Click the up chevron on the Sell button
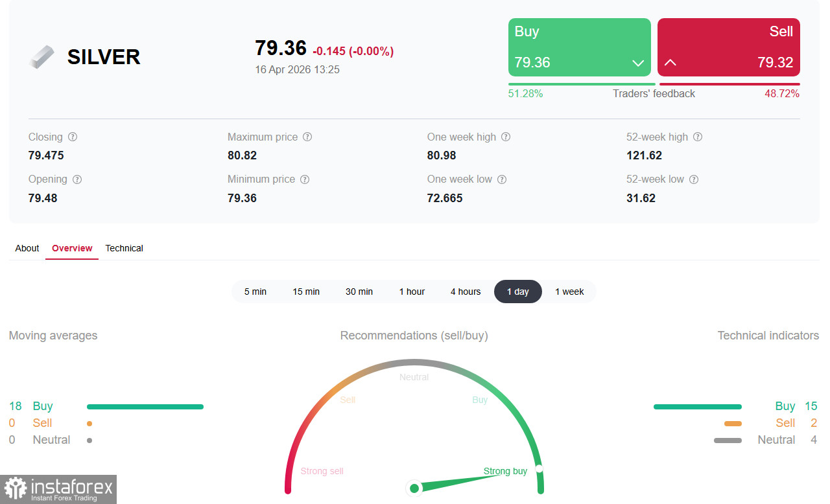The height and width of the screenshot is (504, 830). [670, 63]
